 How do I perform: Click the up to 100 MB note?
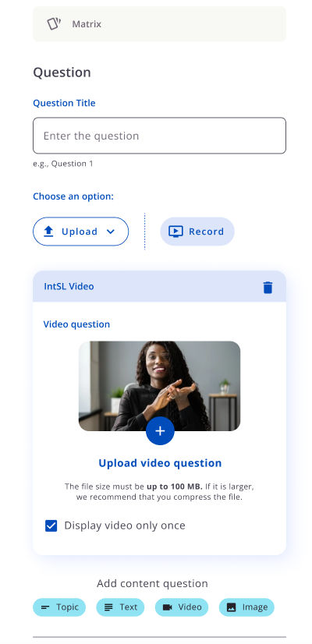pos(174,487)
